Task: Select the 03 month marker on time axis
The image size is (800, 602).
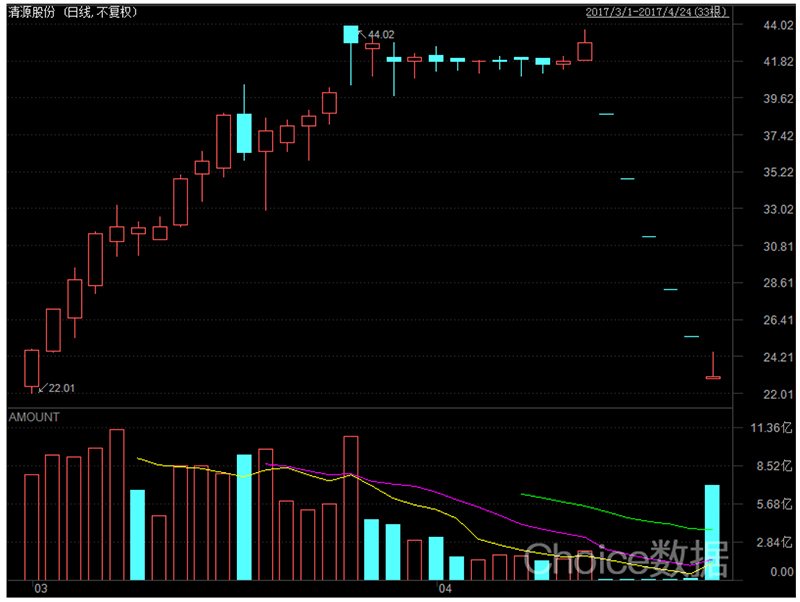Action: coord(40,589)
